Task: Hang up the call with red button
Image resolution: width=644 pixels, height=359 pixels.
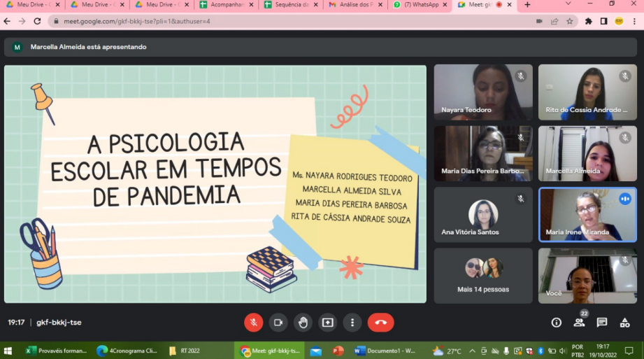Action: pyautogui.click(x=381, y=323)
